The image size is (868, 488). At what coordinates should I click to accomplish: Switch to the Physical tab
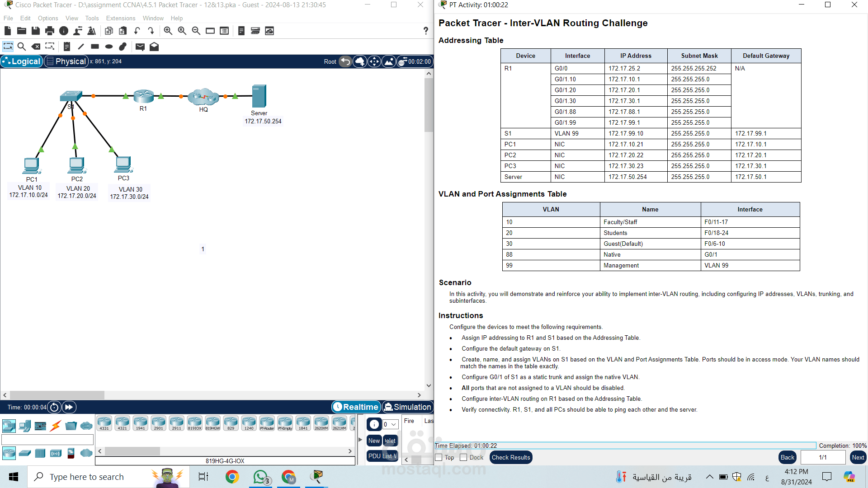point(66,61)
